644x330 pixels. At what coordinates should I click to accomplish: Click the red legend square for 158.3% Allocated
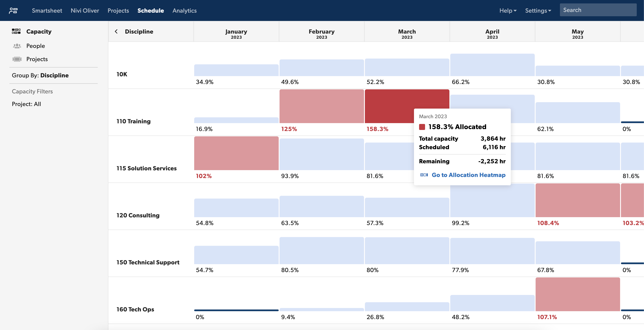tap(422, 127)
